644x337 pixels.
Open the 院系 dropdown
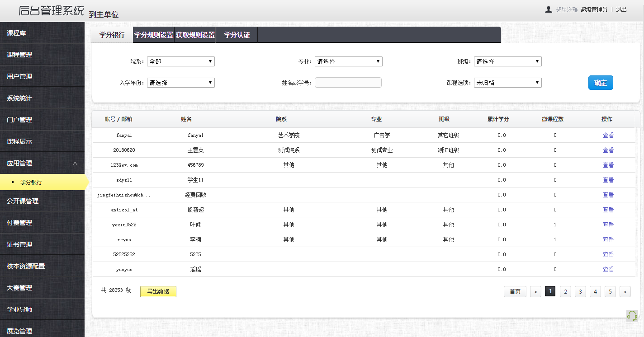coord(181,61)
